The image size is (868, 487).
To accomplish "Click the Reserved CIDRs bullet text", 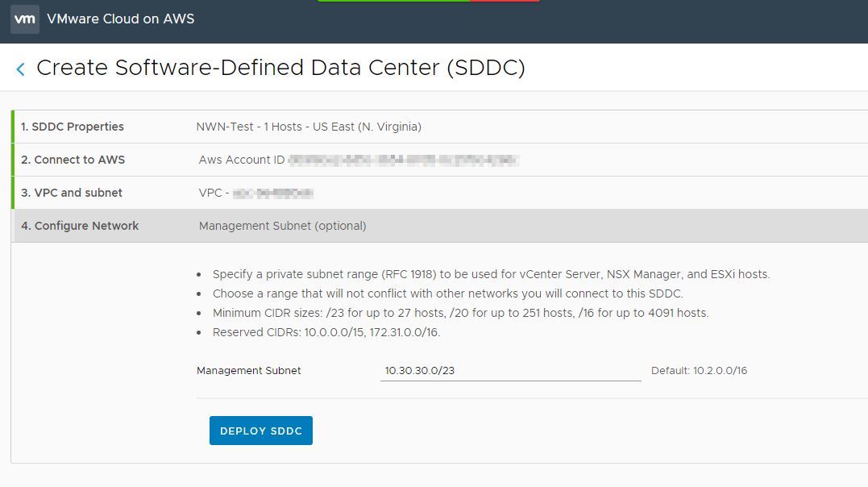I will tap(326, 332).
